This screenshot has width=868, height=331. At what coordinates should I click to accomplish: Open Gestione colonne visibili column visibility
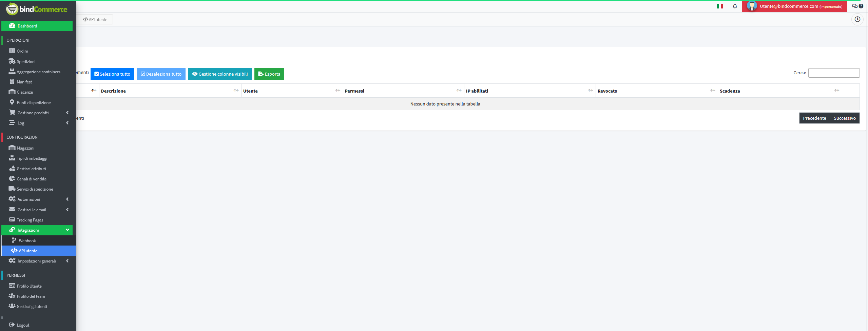pos(220,74)
